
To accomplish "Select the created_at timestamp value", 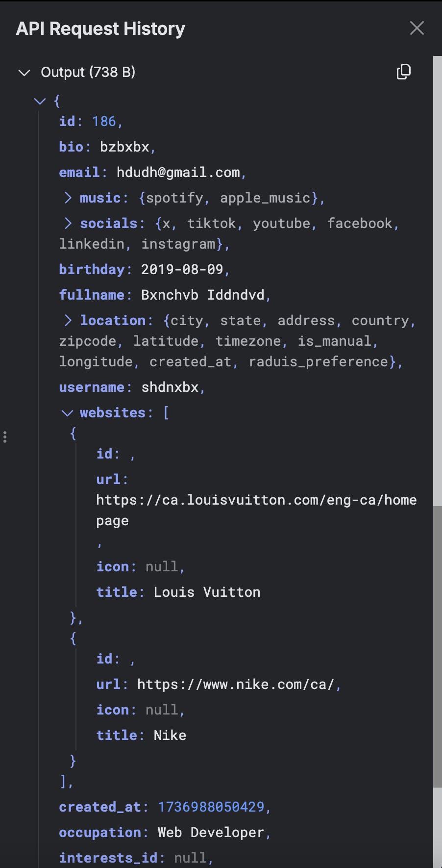I will [x=211, y=807].
